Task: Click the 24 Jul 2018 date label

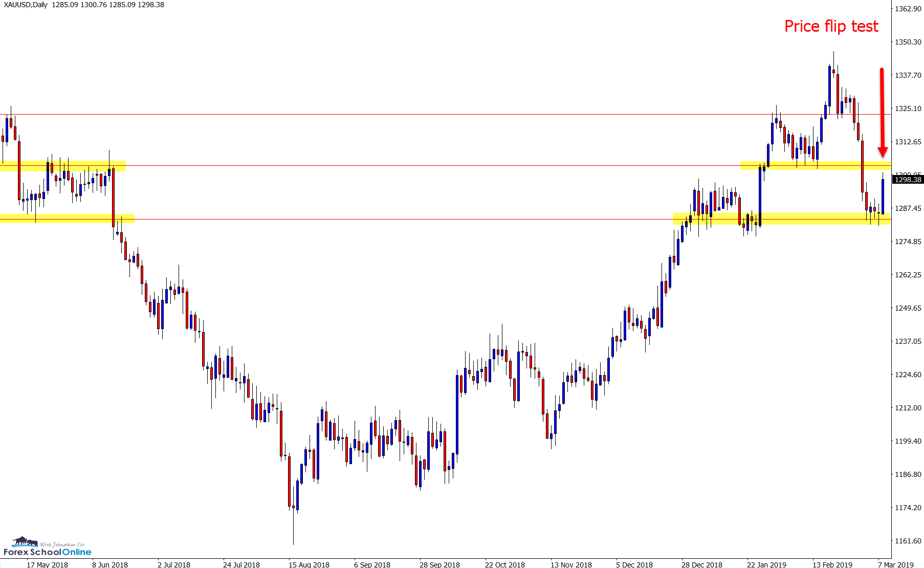Action: [x=241, y=564]
